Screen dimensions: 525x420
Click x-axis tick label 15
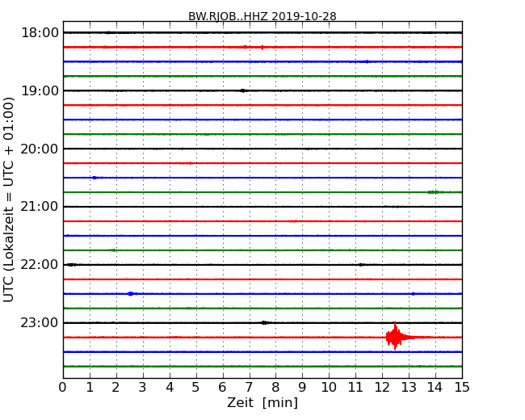click(462, 388)
